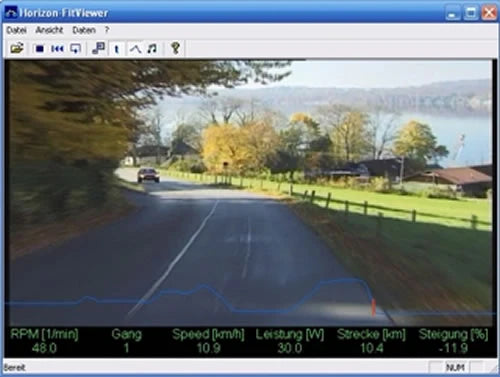Click the Strecke value 10.4
500x377 pixels.
372,348
